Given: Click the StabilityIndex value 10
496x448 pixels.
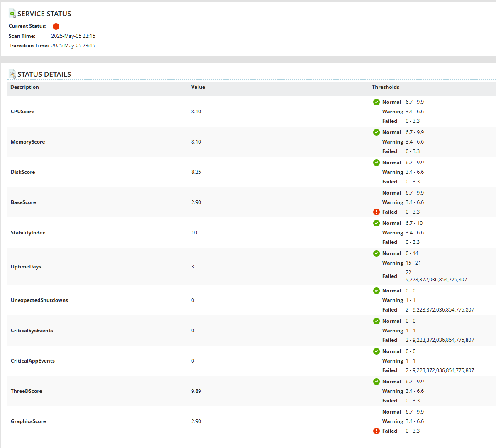Looking at the screenshot, I should click(x=194, y=233).
